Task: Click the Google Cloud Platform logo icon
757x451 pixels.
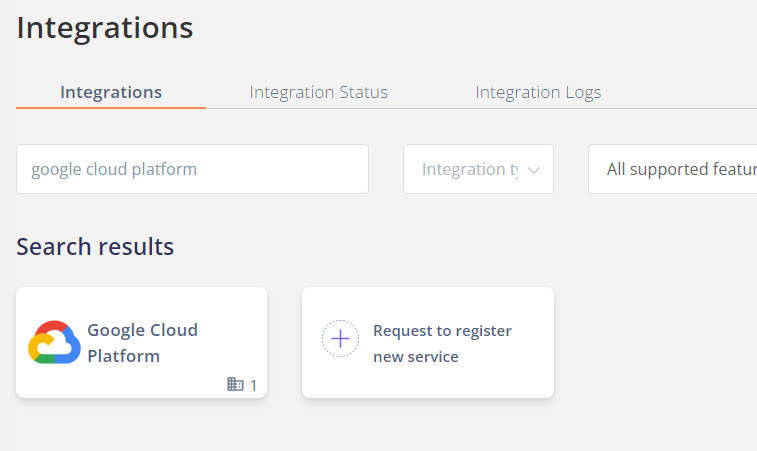Action: pyautogui.click(x=54, y=342)
